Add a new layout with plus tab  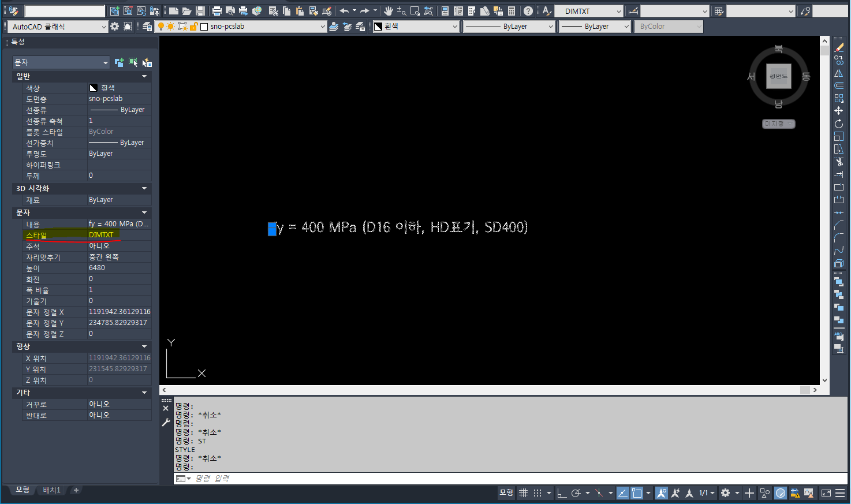[x=76, y=490]
